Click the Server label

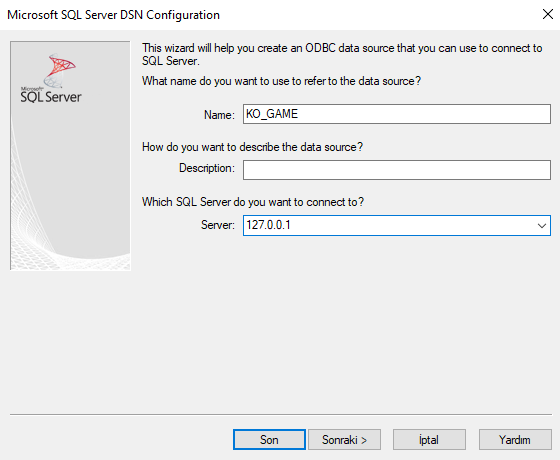tap(218, 225)
